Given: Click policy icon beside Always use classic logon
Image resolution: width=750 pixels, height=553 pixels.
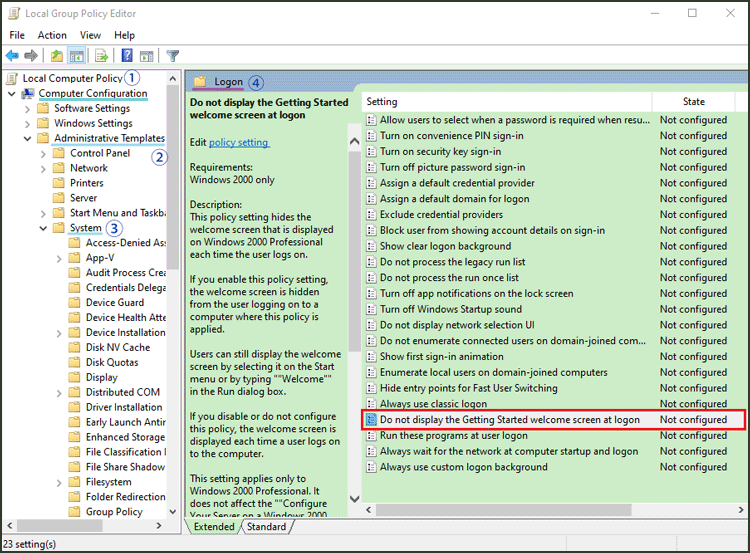Looking at the screenshot, I should (371, 404).
